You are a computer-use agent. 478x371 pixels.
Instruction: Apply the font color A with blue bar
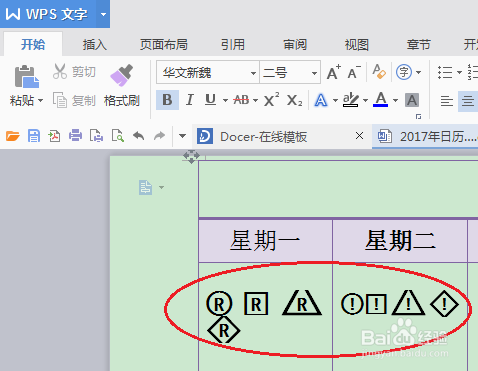(x=381, y=100)
